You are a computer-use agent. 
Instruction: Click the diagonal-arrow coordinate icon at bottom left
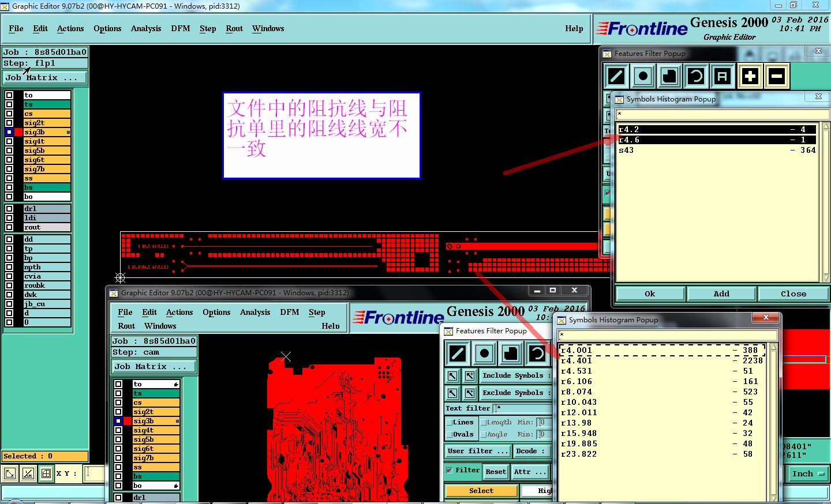pos(10,473)
